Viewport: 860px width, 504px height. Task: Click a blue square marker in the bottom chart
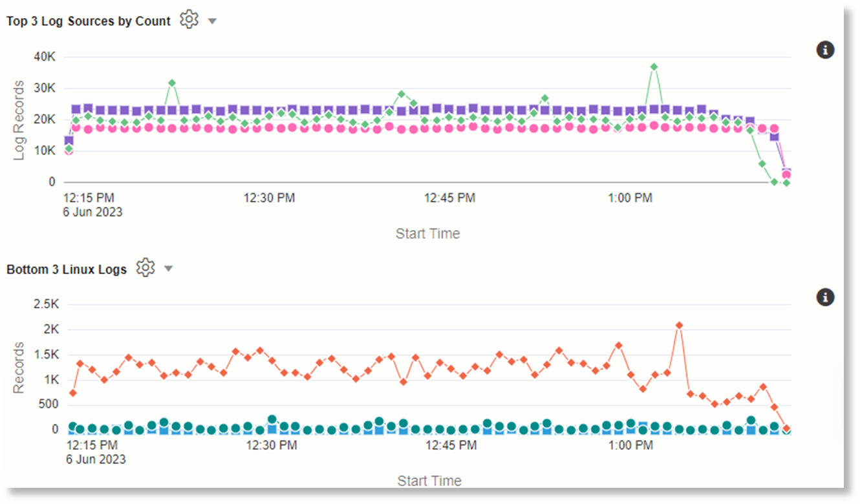click(x=272, y=428)
